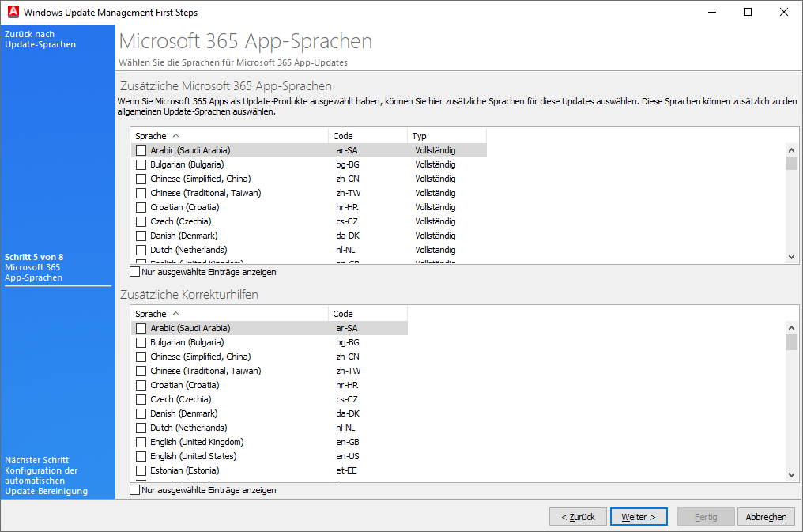The width and height of the screenshot is (803, 532).
Task: Sort upper list by Sprache column header
Action: point(229,136)
